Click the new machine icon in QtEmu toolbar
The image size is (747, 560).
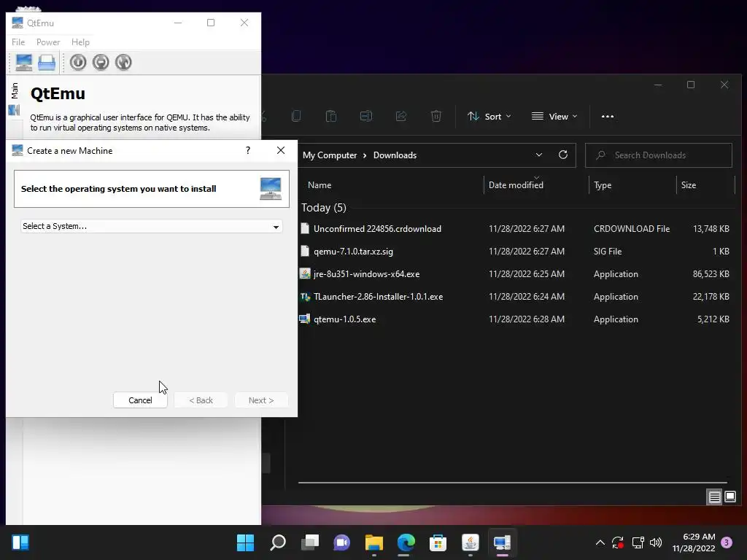[23, 63]
